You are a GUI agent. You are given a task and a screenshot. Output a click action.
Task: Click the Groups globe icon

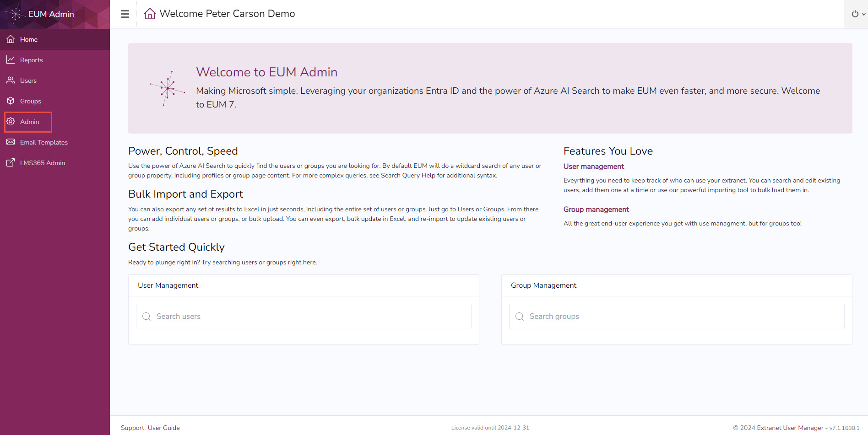click(x=11, y=101)
